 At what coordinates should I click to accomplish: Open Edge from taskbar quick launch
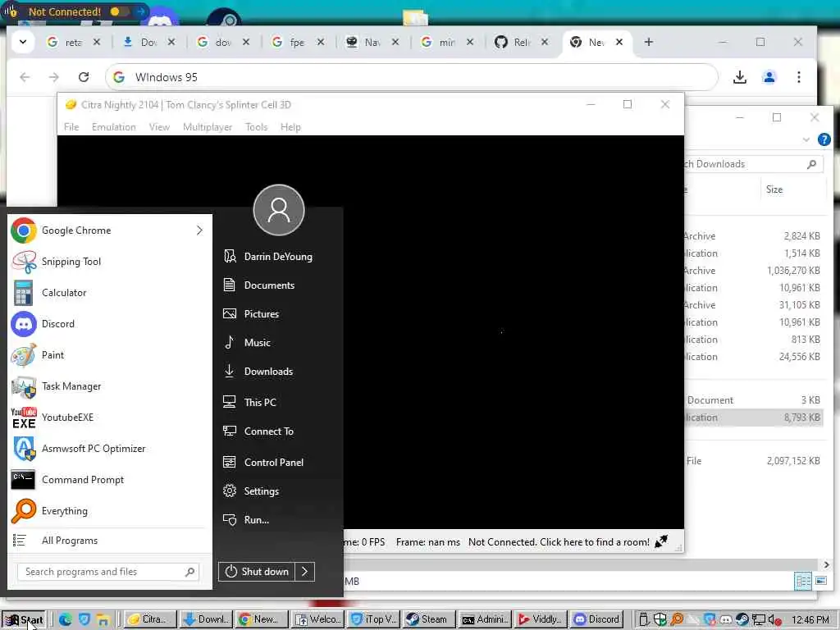[66, 620]
